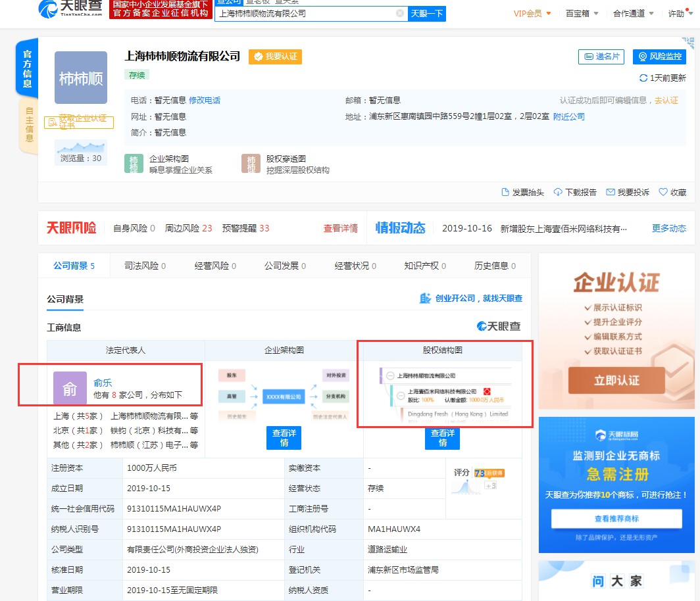
Task: Click the purple 俞 avatar icon
Action: coord(70,388)
